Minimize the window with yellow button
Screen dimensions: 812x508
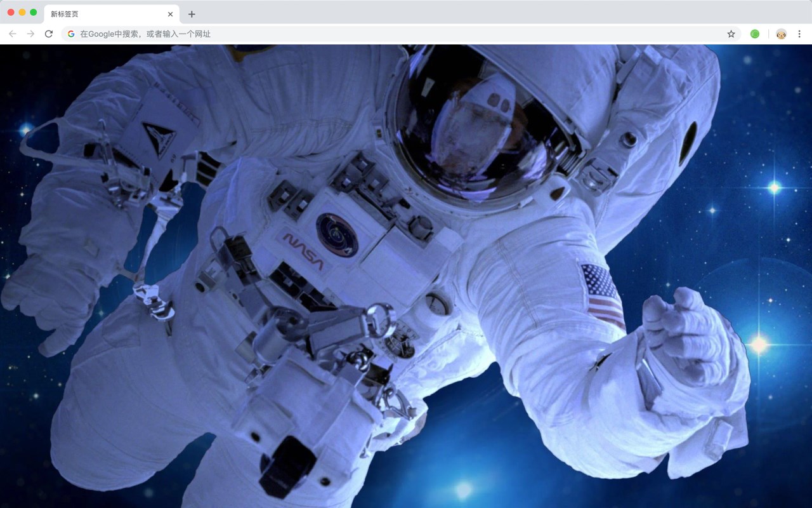coord(22,12)
